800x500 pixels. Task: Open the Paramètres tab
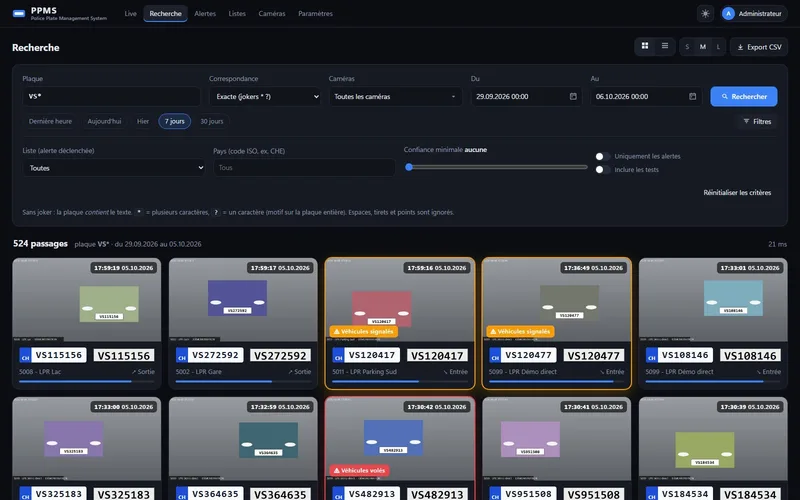[x=315, y=14]
